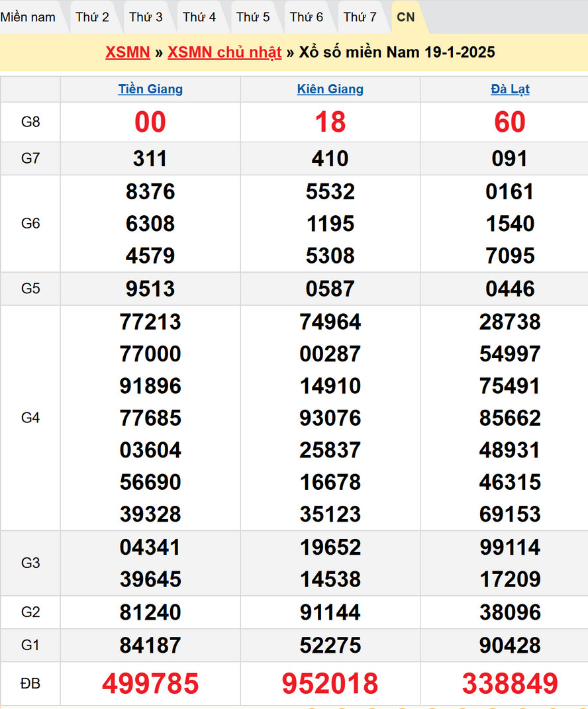Switch to the Thứ 2 tab
This screenshot has width=588, height=709.
[92, 17]
